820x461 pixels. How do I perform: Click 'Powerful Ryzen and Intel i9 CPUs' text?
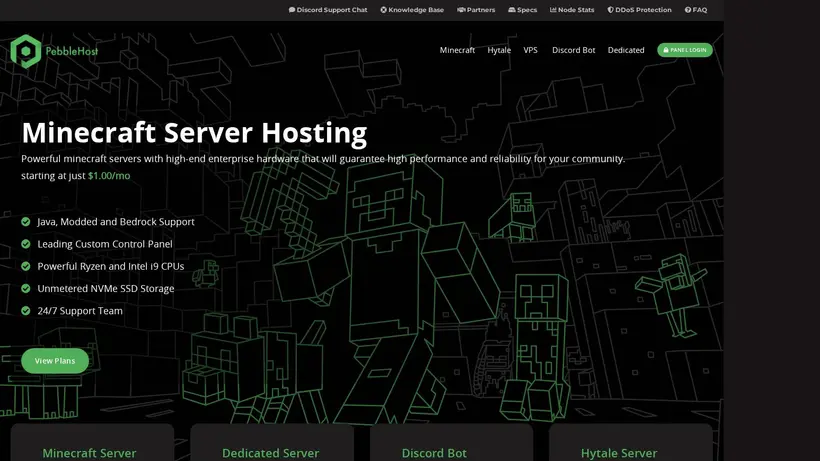click(x=111, y=266)
